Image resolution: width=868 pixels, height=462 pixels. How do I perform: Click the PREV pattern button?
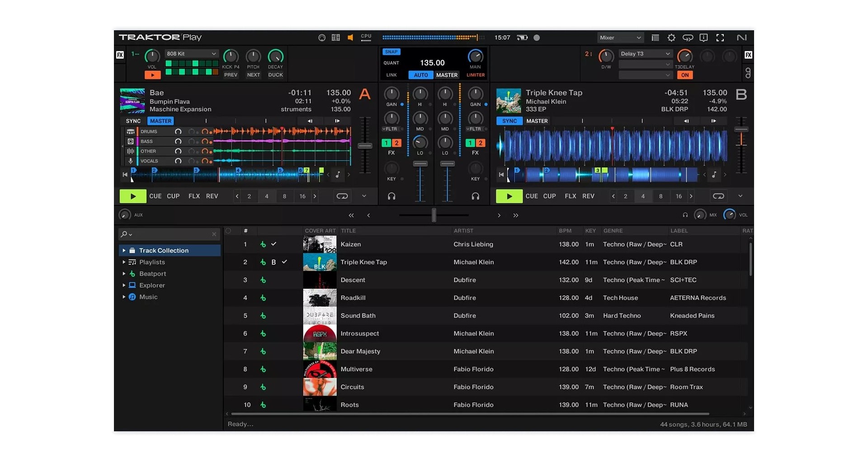(x=231, y=75)
